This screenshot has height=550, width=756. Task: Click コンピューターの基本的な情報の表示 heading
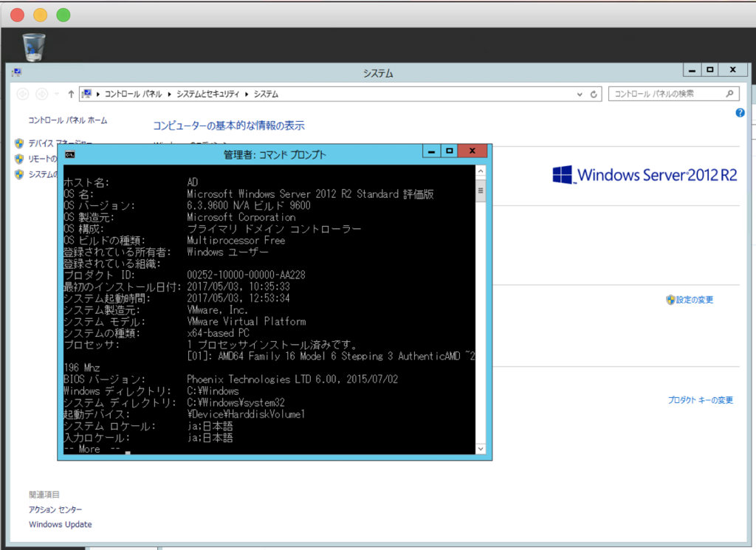229,126
